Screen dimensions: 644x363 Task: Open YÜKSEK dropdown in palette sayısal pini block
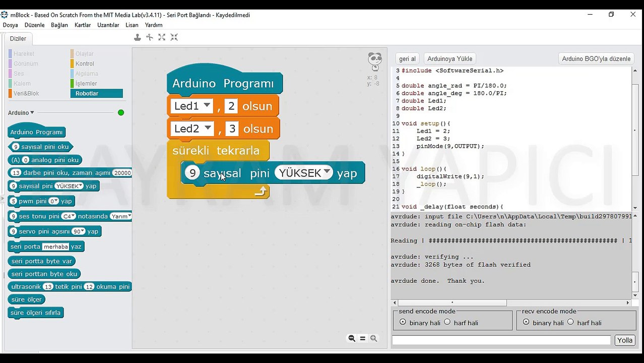click(x=80, y=186)
